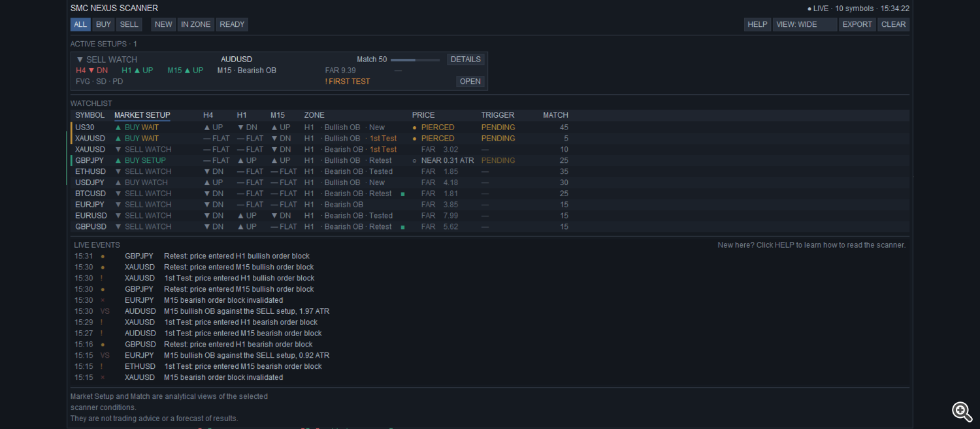Click the × invalidated marker on EURJPY event
The image size is (980, 429).
pos(103,300)
